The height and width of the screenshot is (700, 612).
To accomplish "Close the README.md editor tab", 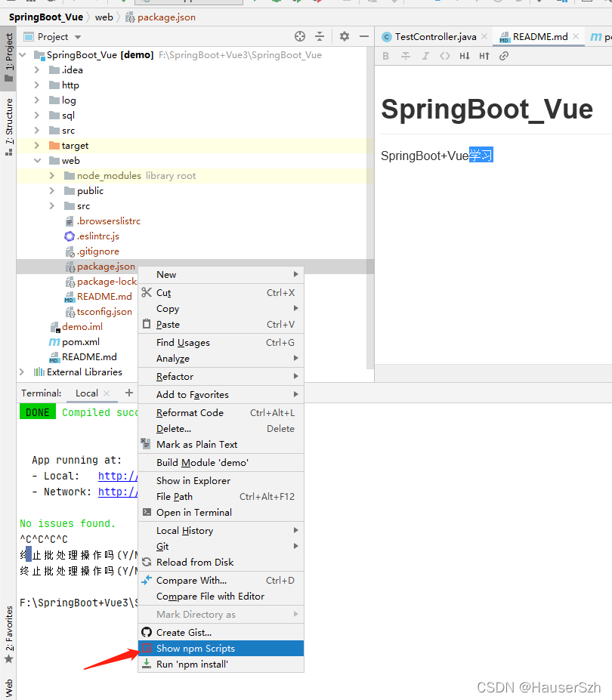I will [x=576, y=36].
